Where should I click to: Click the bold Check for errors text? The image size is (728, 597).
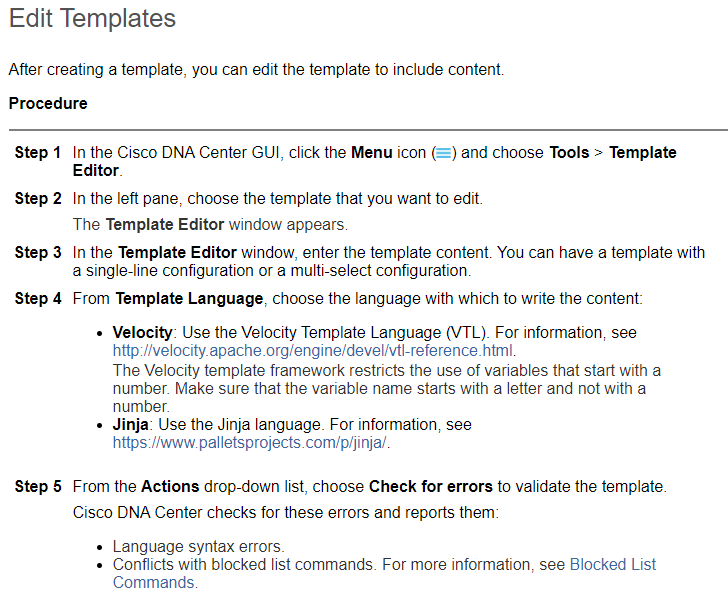(430, 486)
